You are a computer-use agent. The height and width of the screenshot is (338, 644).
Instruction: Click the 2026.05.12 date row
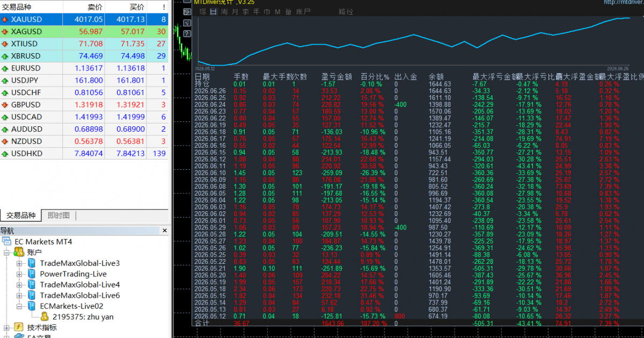210,317
